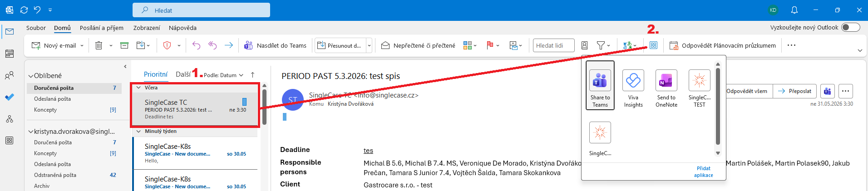The width and height of the screenshot is (868, 191).
Task: Report message with the red shield icon
Action: pos(167,45)
